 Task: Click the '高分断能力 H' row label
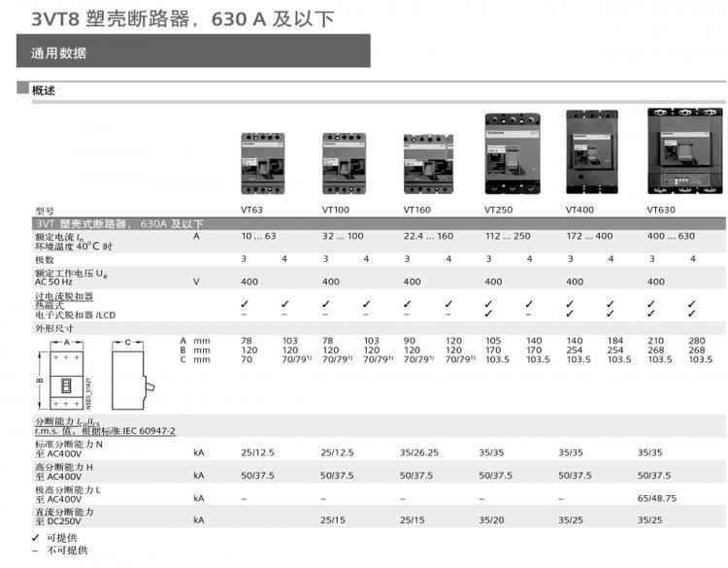[x=64, y=467]
